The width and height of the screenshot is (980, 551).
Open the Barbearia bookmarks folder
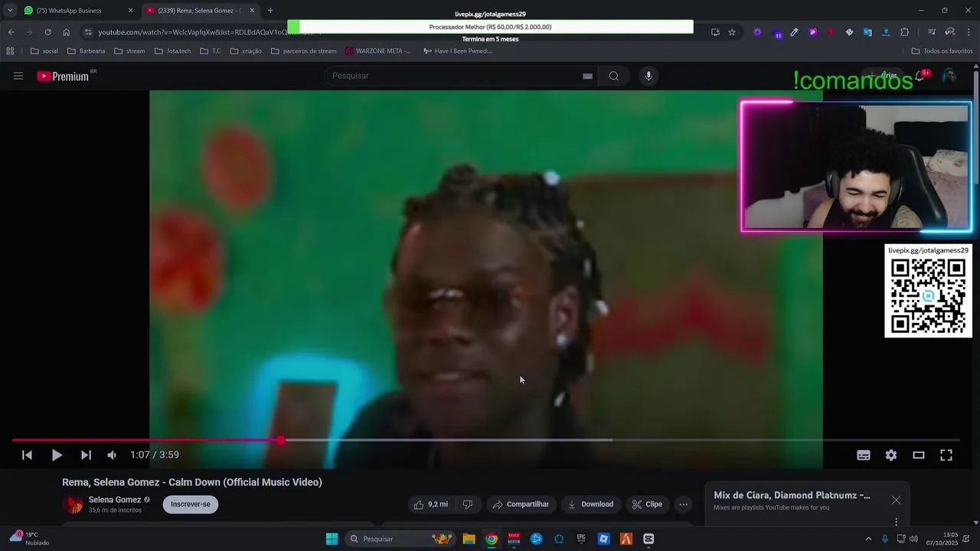click(87, 51)
